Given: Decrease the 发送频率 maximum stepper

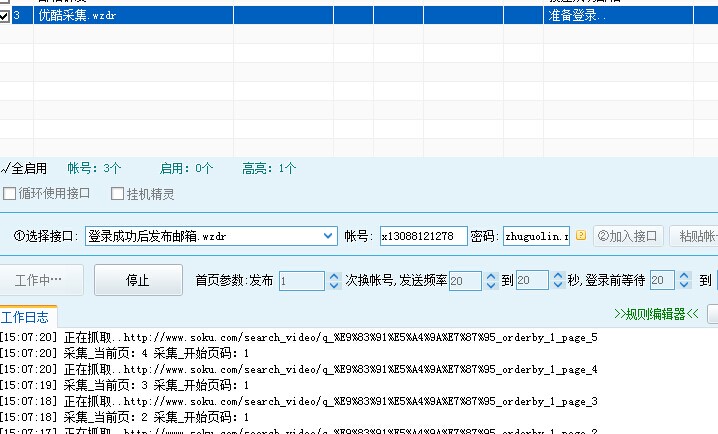Looking at the screenshot, I should pyautogui.click(x=558, y=285).
